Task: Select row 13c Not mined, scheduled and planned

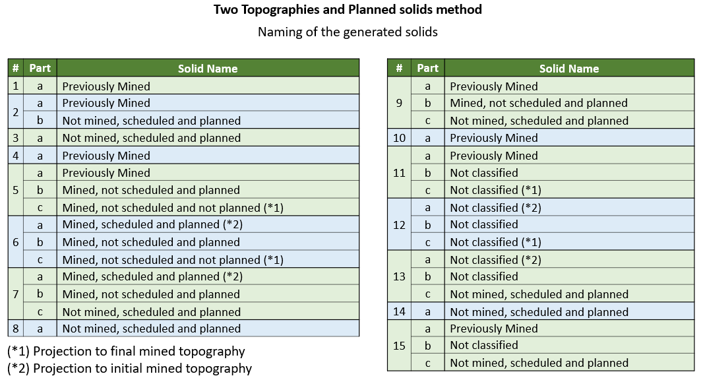Action: click(x=569, y=294)
